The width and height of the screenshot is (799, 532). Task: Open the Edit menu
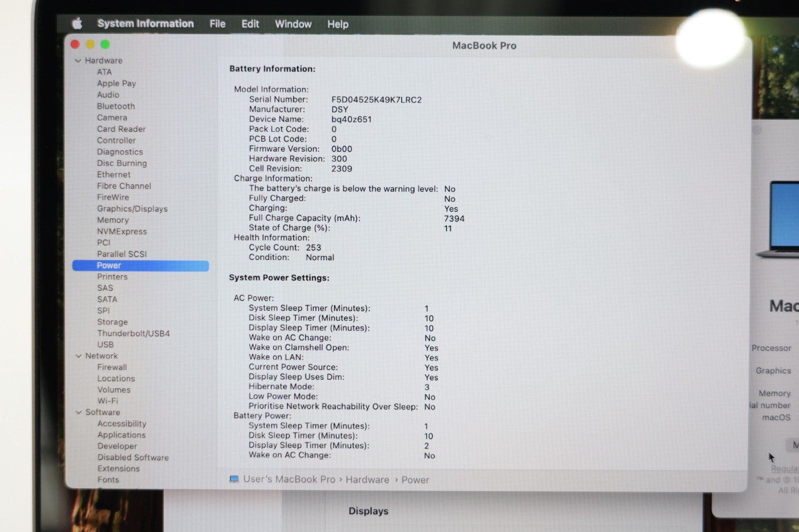pos(250,24)
